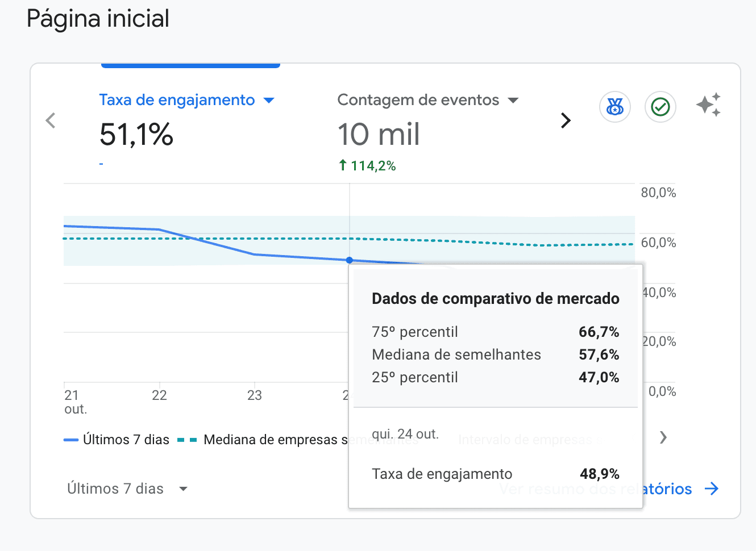Screen dimensions: 756x551
Task: Select the 'Taxa de engajamento' metric tab label
Action: coord(177,100)
